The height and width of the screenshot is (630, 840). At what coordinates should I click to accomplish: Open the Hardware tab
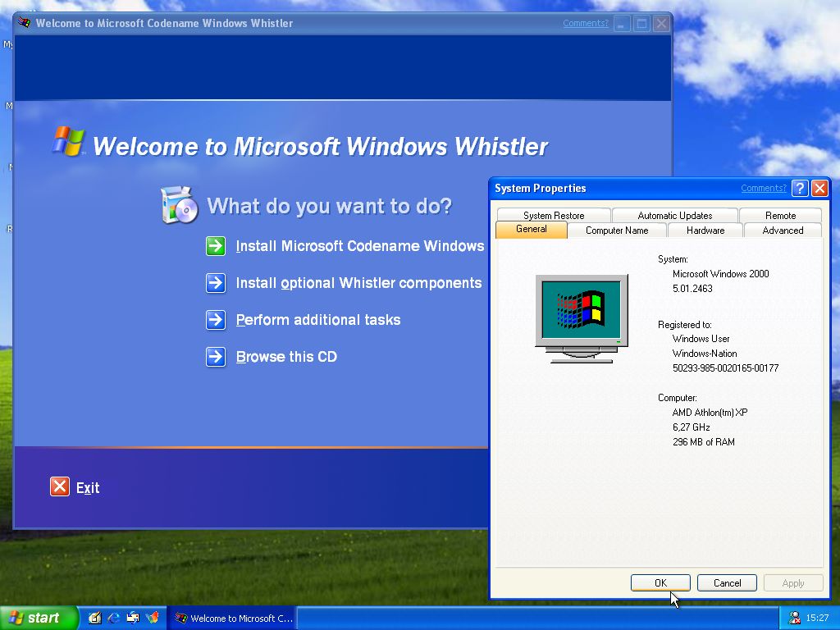(705, 231)
